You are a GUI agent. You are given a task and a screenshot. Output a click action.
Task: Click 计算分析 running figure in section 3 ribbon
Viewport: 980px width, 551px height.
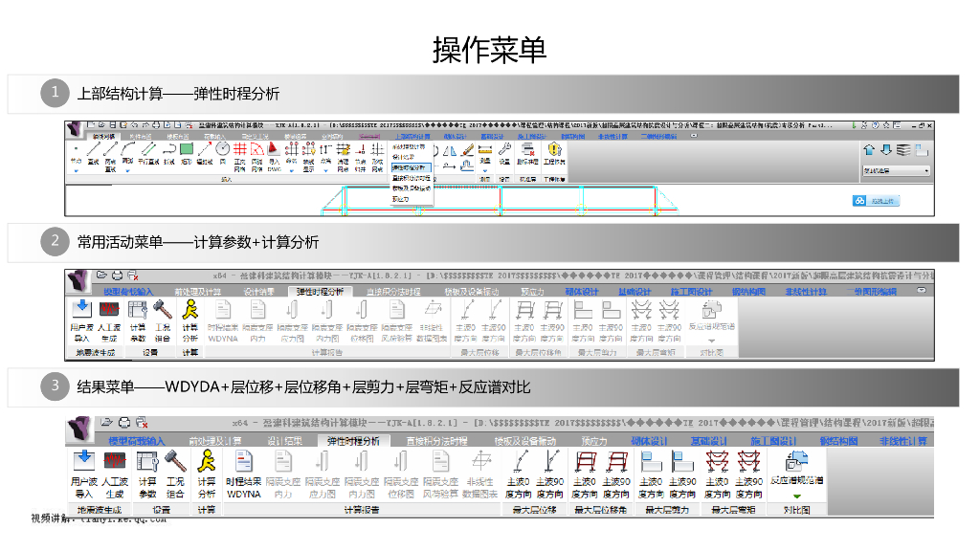(x=207, y=474)
